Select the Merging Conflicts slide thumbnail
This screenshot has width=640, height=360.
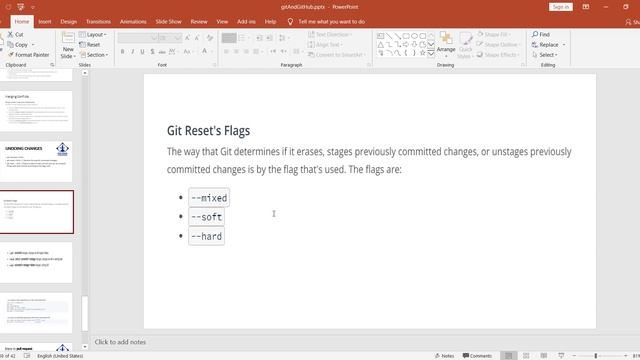36,111
